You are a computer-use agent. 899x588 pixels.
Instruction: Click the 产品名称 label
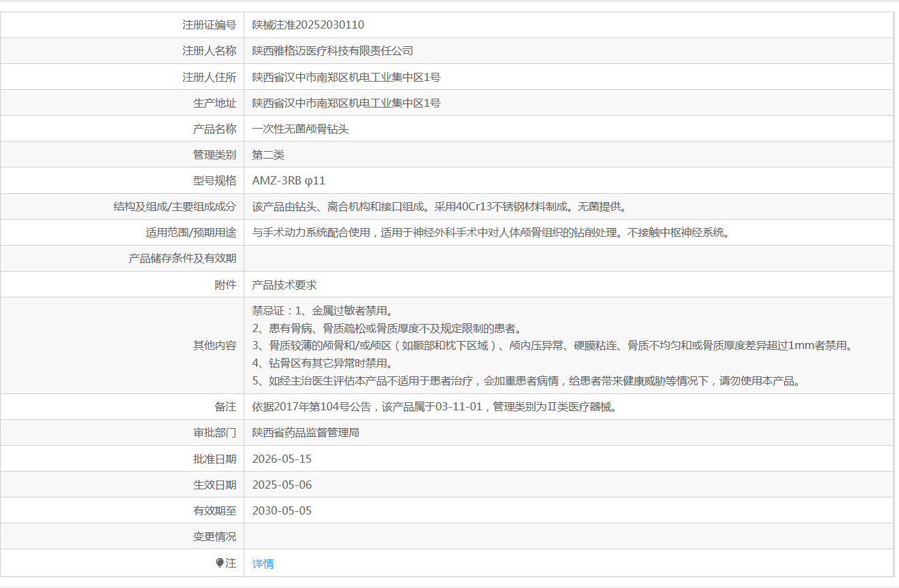coord(215,129)
